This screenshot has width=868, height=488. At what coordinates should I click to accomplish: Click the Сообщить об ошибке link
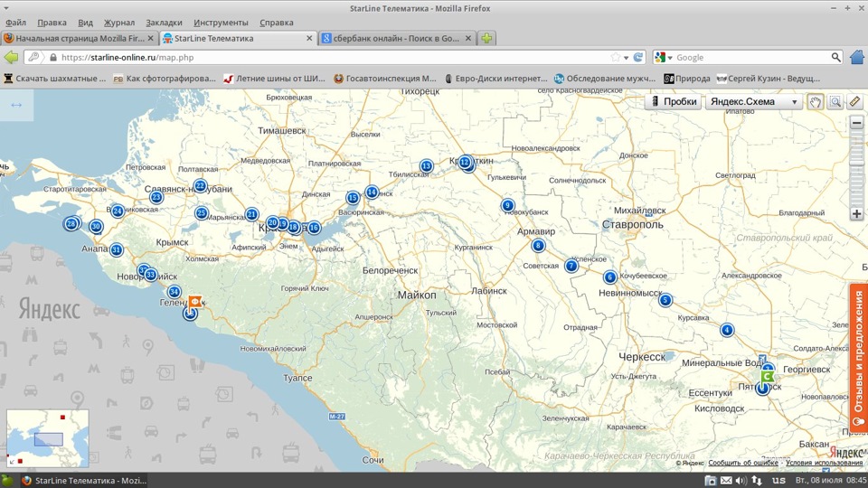click(743, 463)
